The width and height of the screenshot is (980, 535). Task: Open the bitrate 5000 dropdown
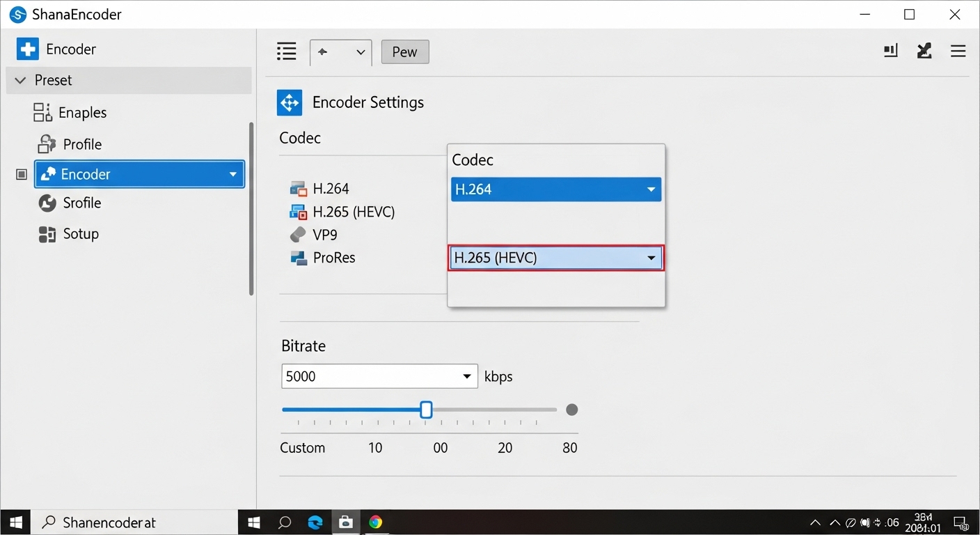(x=379, y=376)
